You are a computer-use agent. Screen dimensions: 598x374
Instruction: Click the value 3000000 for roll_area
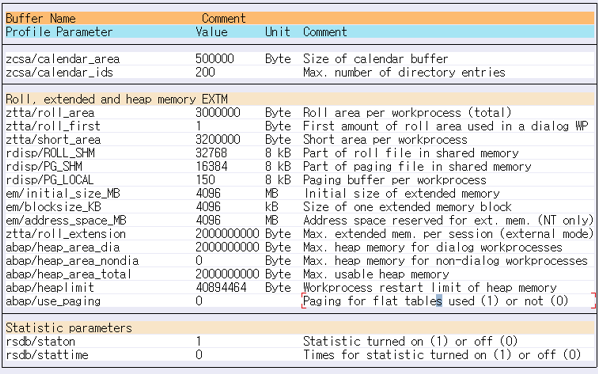218,112
